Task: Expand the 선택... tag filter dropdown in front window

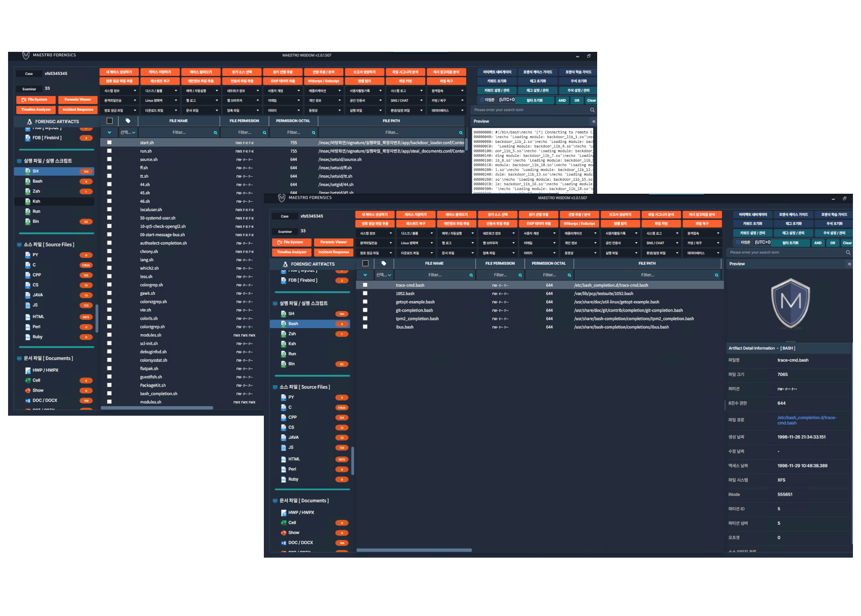Action: [384, 275]
